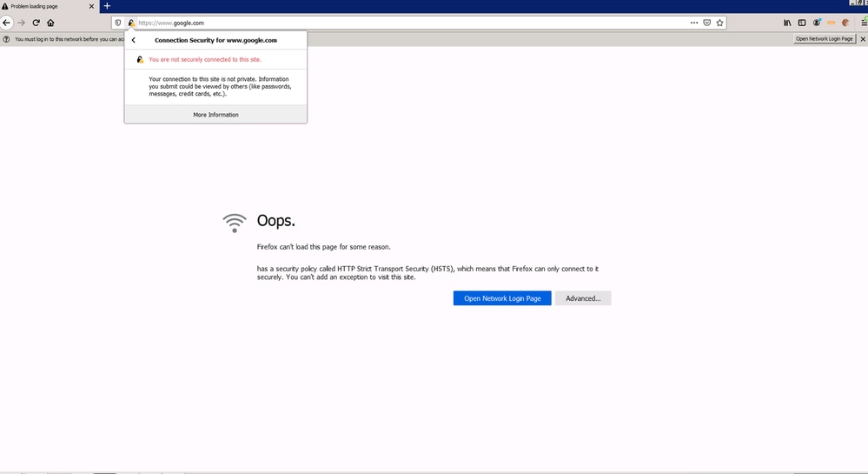Go back in Connection Security panel
Image resolution: width=868 pixels, height=474 pixels.
click(x=134, y=40)
